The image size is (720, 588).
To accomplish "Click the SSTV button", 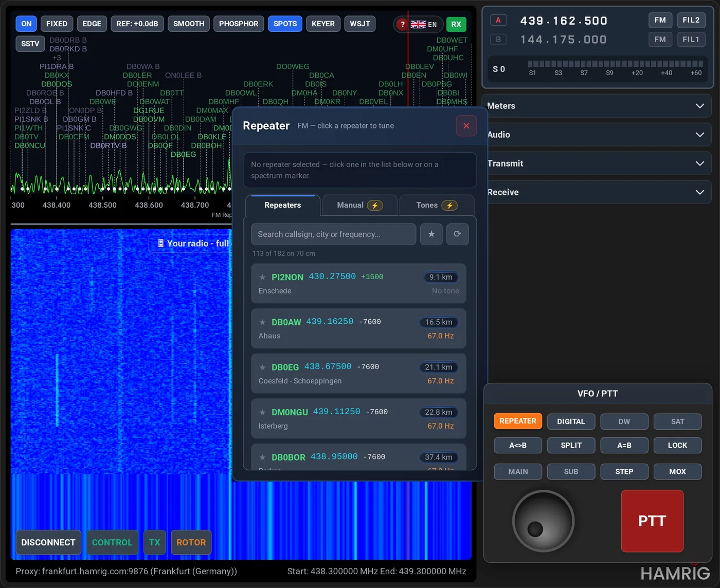I will [30, 44].
